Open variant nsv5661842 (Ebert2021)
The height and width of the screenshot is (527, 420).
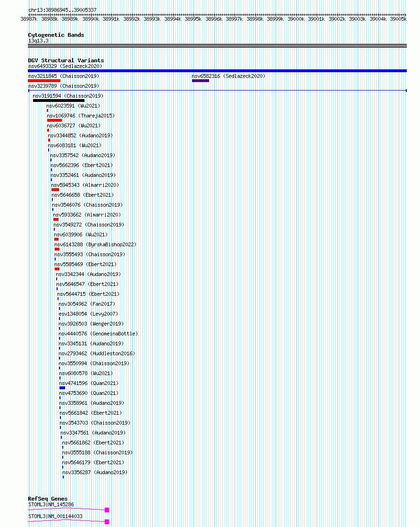[91, 413]
